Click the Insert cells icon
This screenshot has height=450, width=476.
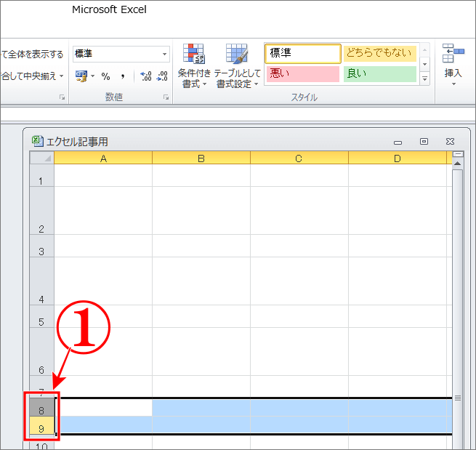pyautogui.click(x=453, y=53)
